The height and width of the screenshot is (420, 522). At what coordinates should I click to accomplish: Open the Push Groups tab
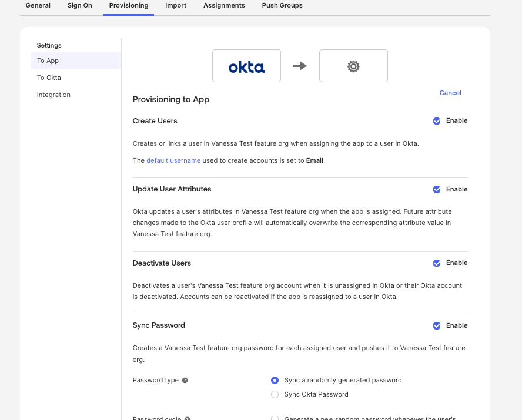click(282, 6)
